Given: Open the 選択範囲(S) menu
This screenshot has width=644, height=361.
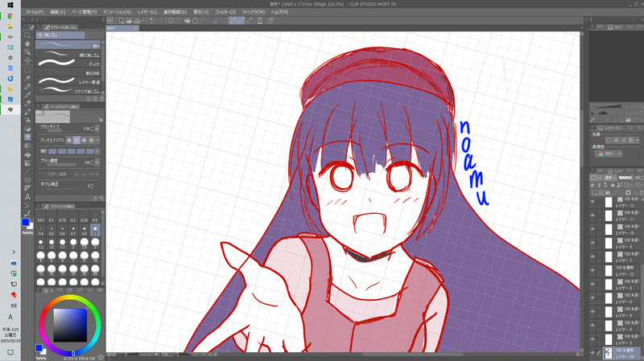Looking at the screenshot, I should click(175, 12).
